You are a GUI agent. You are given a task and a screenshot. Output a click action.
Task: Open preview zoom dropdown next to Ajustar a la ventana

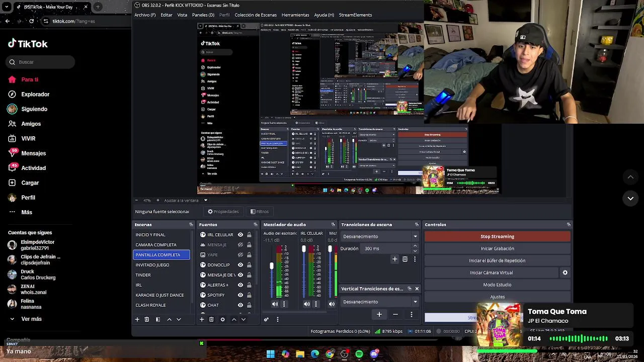tap(205, 200)
